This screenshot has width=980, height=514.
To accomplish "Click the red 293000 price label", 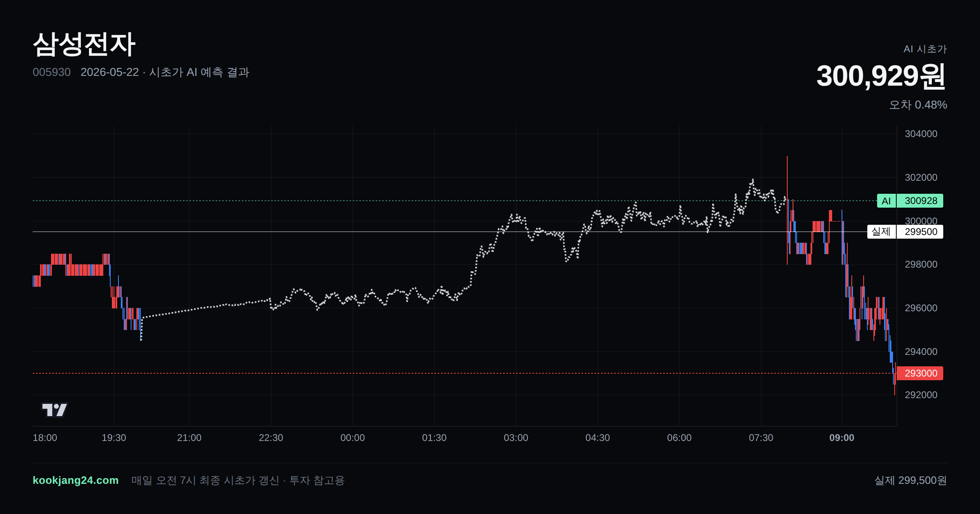I will (920, 373).
